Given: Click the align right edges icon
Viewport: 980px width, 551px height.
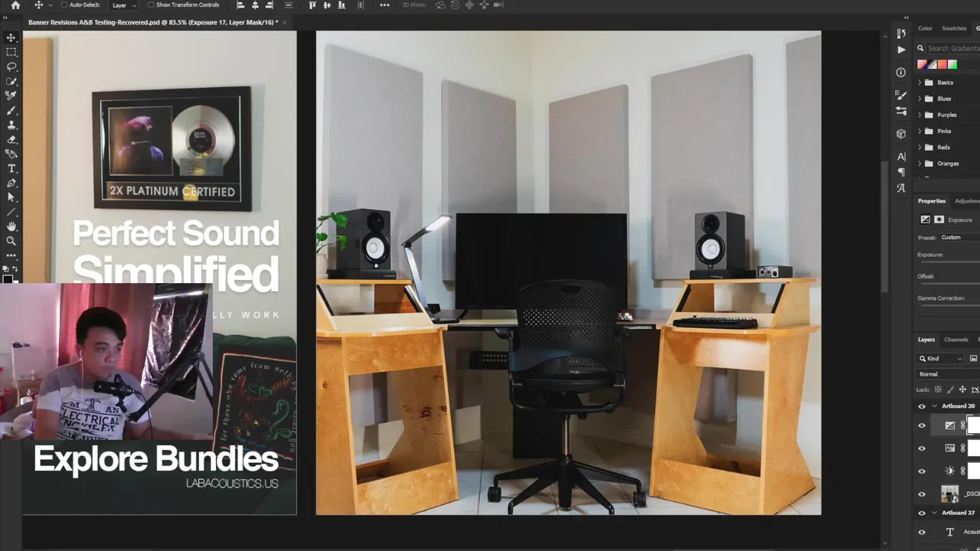Looking at the screenshot, I should (x=269, y=5).
